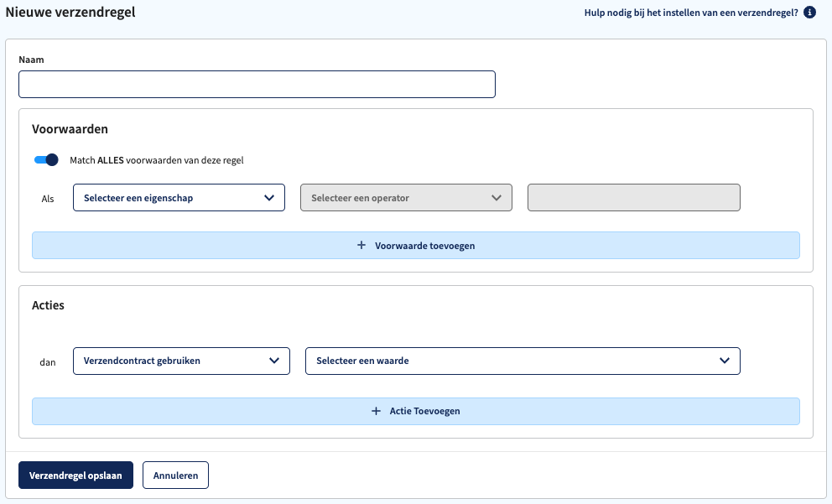Click chevron arrow of Verzendcontract gebruiken
Screen dimensions: 832x504
pos(273,361)
